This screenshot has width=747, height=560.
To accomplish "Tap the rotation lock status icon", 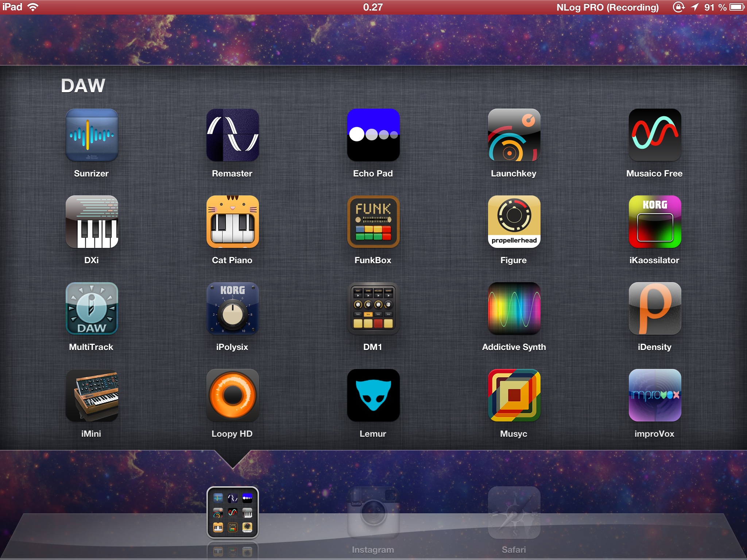I will 678,7.
